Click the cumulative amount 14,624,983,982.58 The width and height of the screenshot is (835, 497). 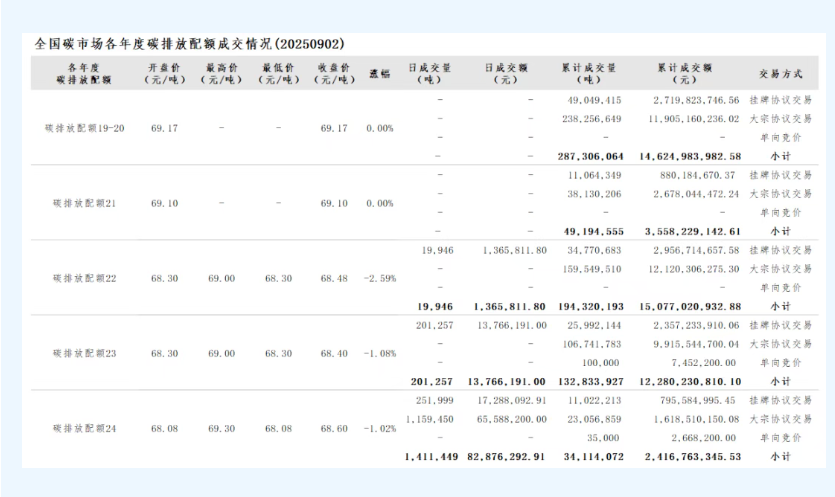tap(684, 157)
